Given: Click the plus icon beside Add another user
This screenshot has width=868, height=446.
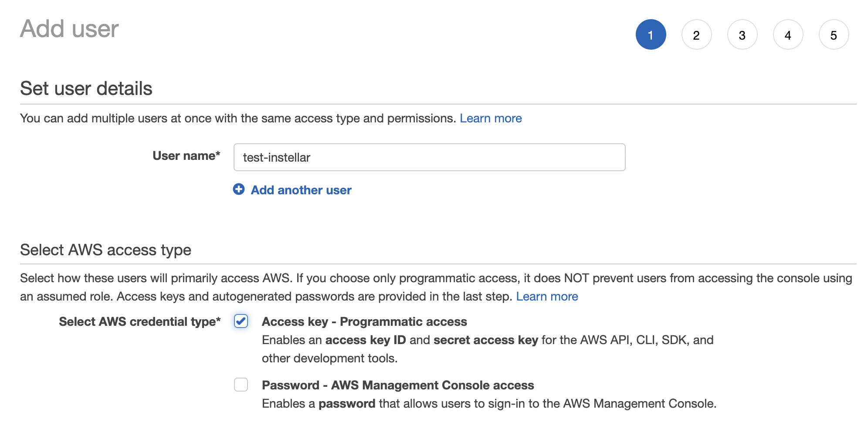Looking at the screenshot, I should point(239,190).
